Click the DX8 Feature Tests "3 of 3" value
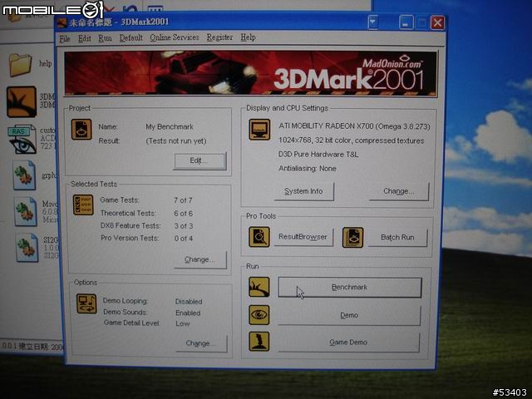 click(184, 226)
